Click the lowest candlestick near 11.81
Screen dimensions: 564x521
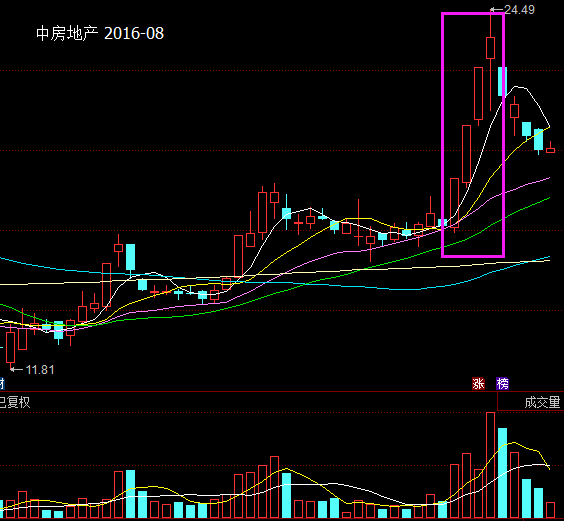(10, 347)
